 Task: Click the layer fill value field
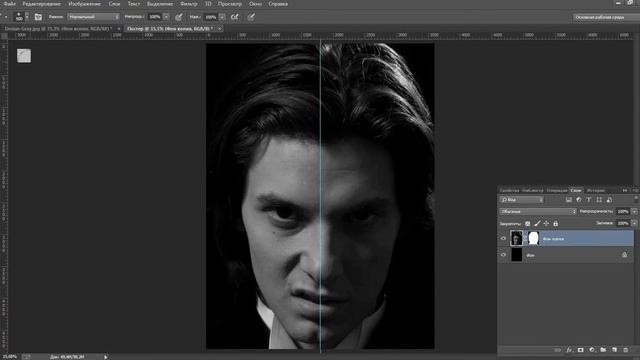623,223
